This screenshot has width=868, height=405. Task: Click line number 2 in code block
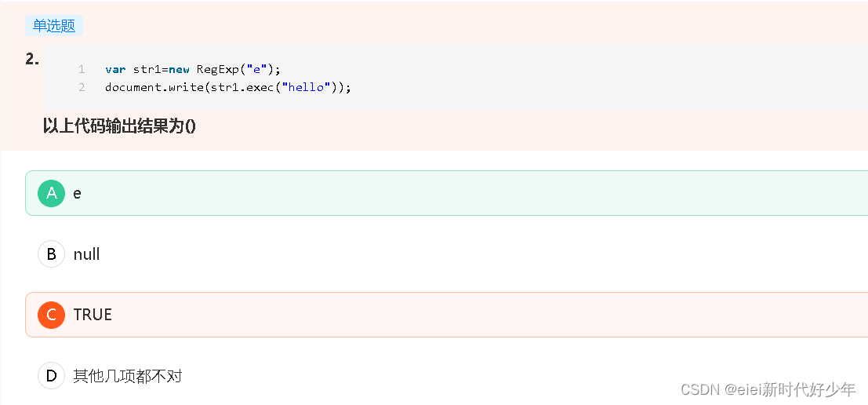(x=82, y=88)
